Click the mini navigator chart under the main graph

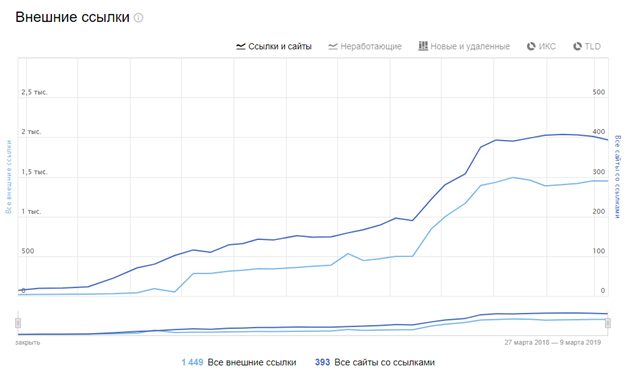click(313, 323)
